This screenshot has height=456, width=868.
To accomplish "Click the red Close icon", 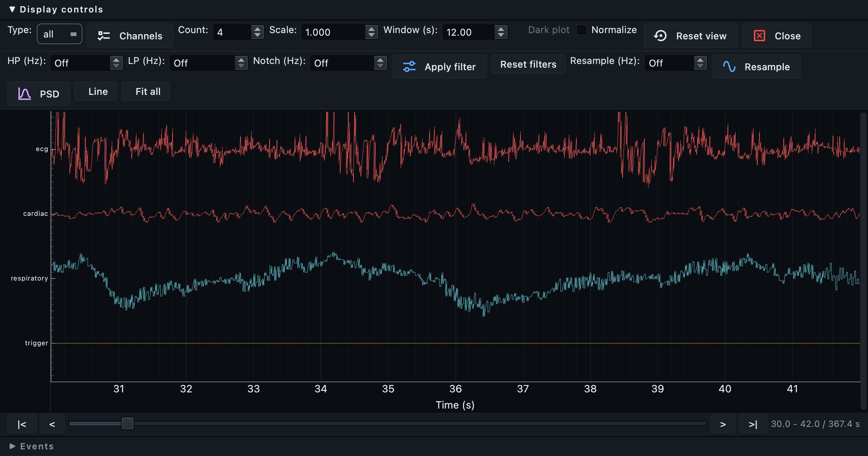I will 759,36.
